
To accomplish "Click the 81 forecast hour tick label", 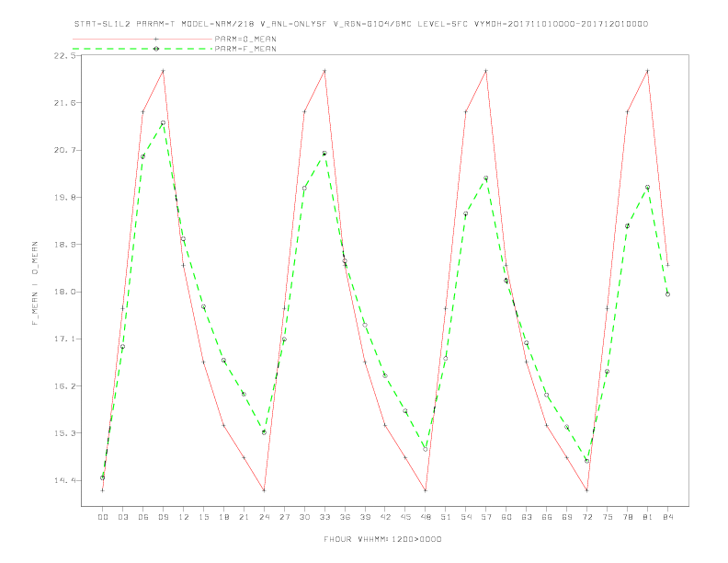I will point(648,517).
